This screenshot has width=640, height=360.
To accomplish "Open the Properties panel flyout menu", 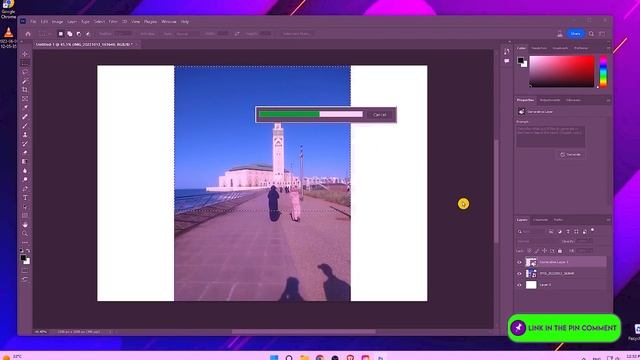I will pyautogui.click(x=608, y=100).
